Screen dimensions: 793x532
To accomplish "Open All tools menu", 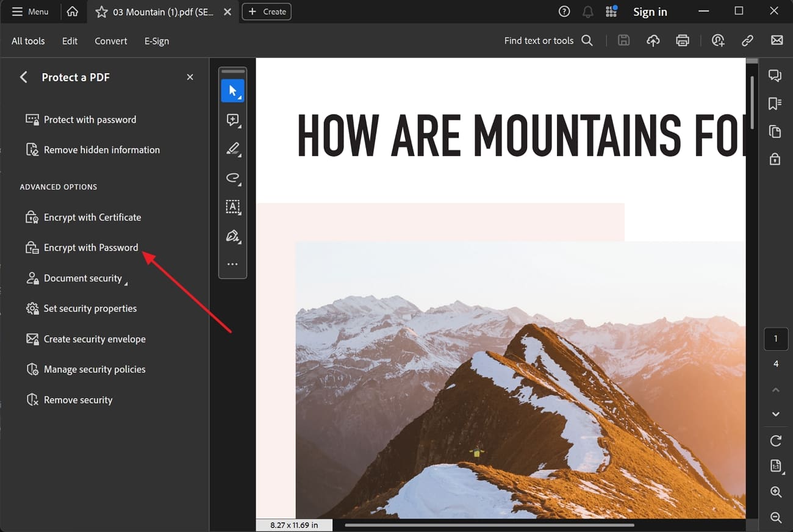I will [28, 41].
